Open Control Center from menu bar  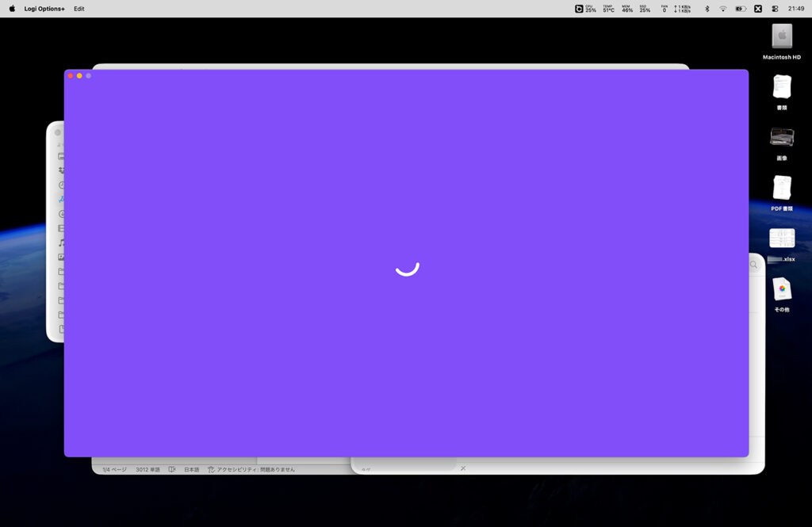[775, 9]
